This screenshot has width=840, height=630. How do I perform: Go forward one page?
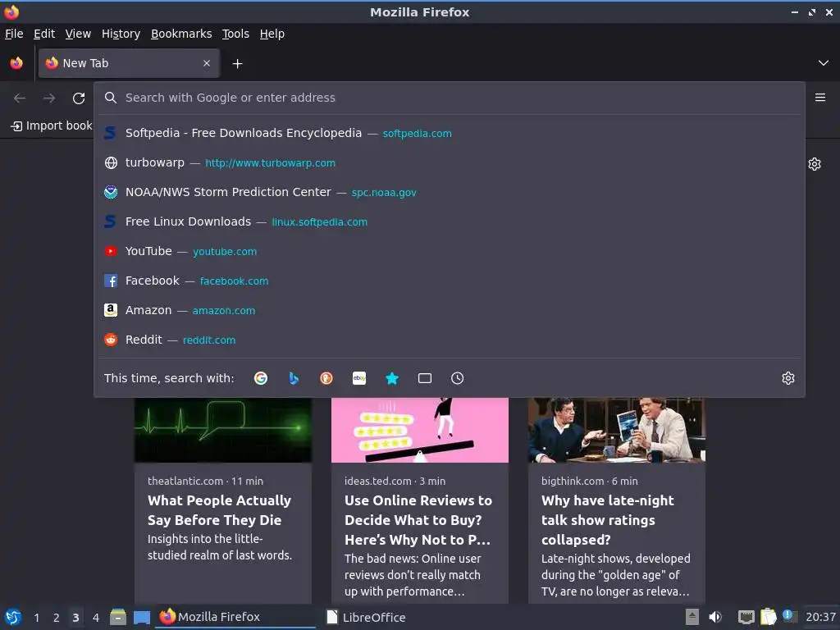pyautogui.click(x=49, y=98)
